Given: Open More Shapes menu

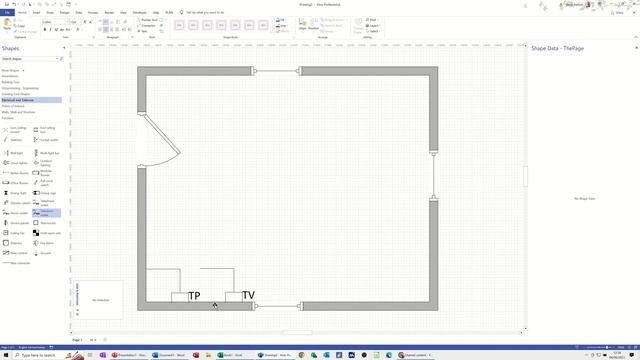Looking at the screenshot, I should tap(13, 71).
